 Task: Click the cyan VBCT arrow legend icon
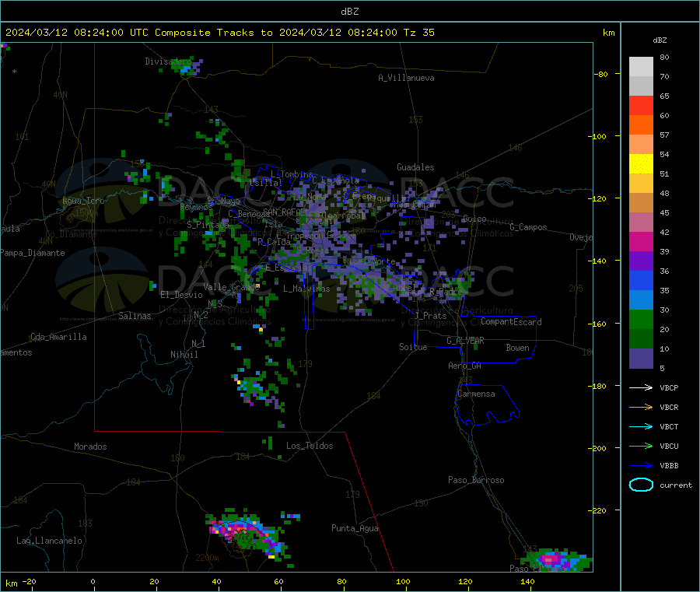(x=641, y=426)
